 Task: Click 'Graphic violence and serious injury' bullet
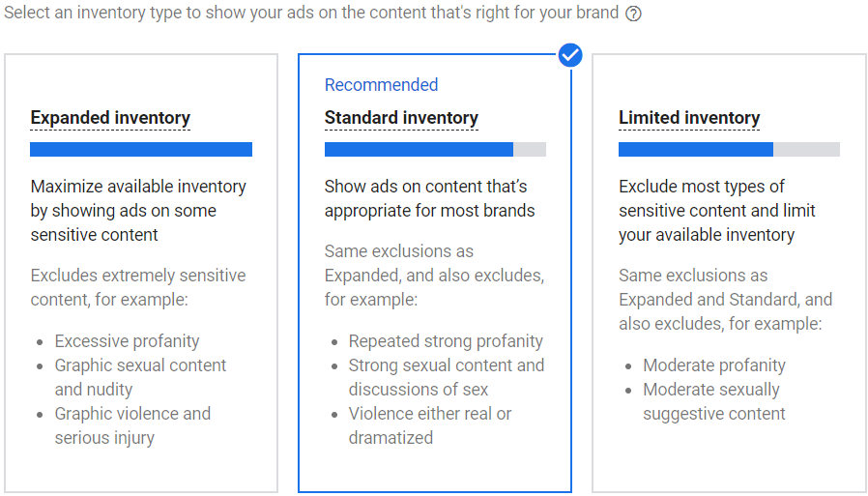click(132, 425)
